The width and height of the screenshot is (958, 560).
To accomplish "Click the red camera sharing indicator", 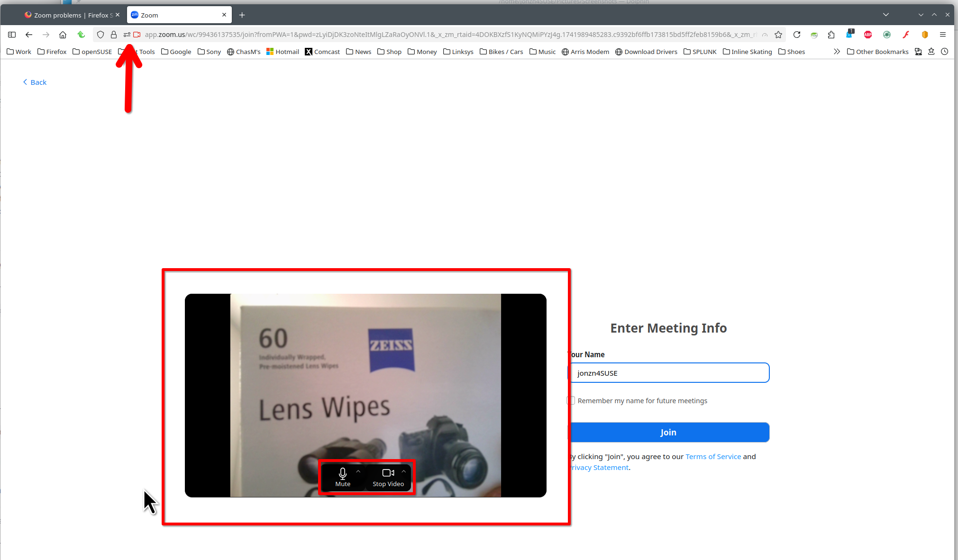I will pyautogui.click(x=137, y=35).
